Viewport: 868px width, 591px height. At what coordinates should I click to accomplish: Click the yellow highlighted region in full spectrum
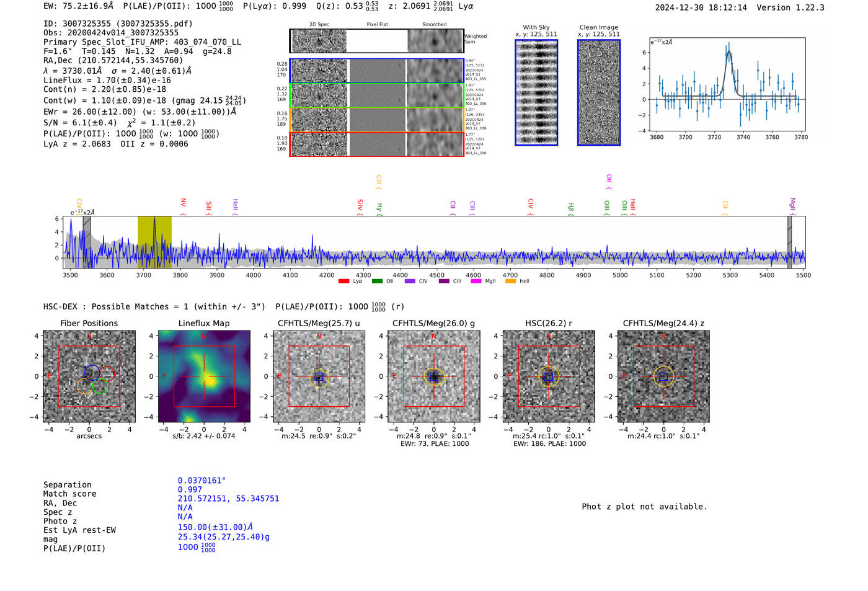[x=154, y=242]
